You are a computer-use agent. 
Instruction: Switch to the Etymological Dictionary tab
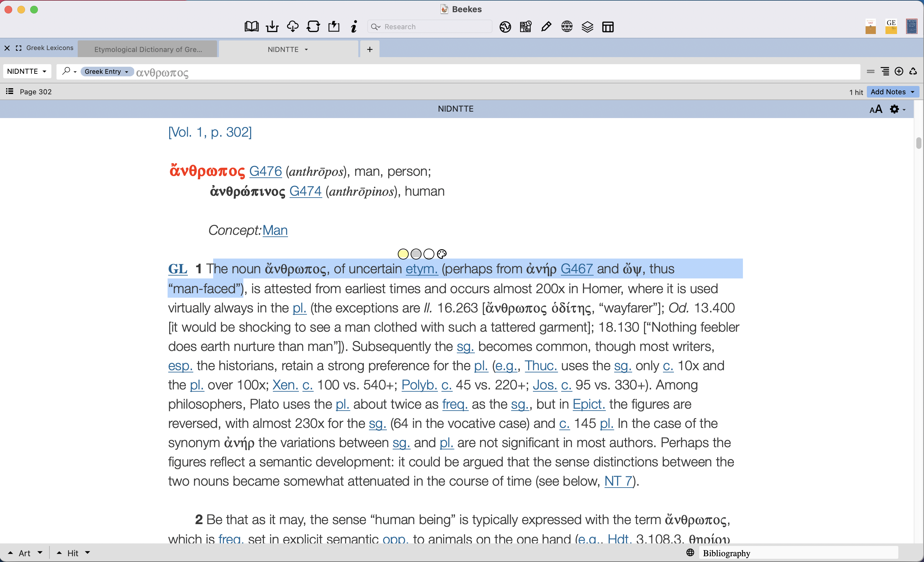pyautogui.click(x=148, y=49)
